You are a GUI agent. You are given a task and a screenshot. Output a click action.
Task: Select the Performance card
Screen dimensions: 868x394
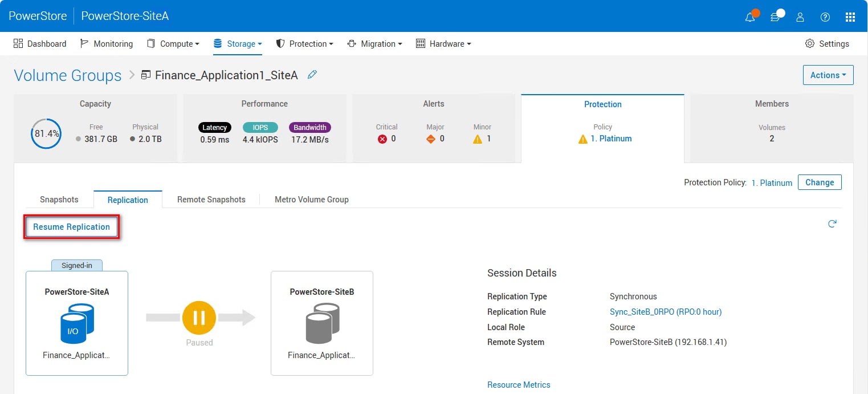point(264,128)
